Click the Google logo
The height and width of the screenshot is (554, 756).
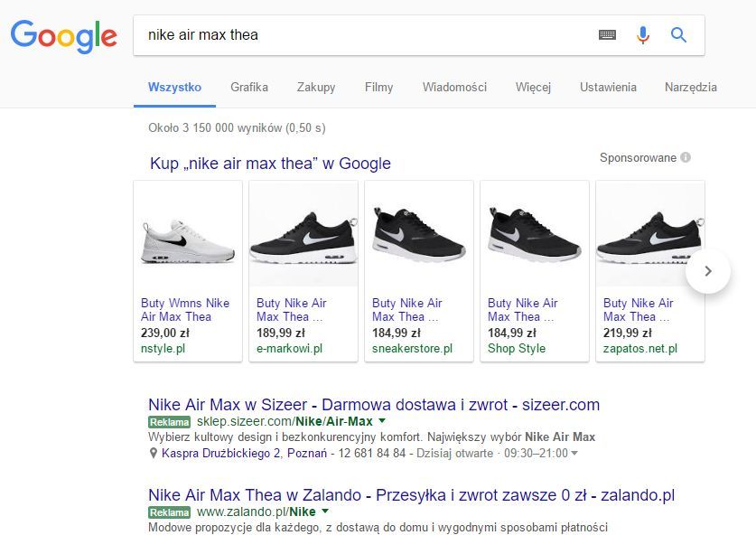(x=63, y=36)
